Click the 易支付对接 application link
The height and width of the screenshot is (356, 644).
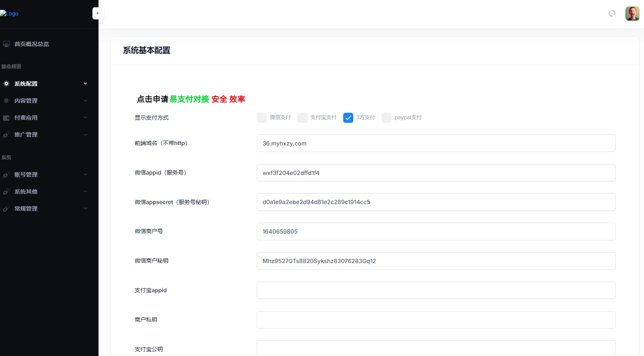tap(189, 99)
